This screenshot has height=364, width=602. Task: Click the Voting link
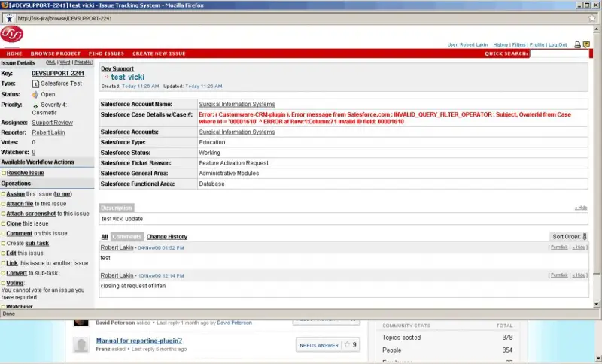coord(14,283)
